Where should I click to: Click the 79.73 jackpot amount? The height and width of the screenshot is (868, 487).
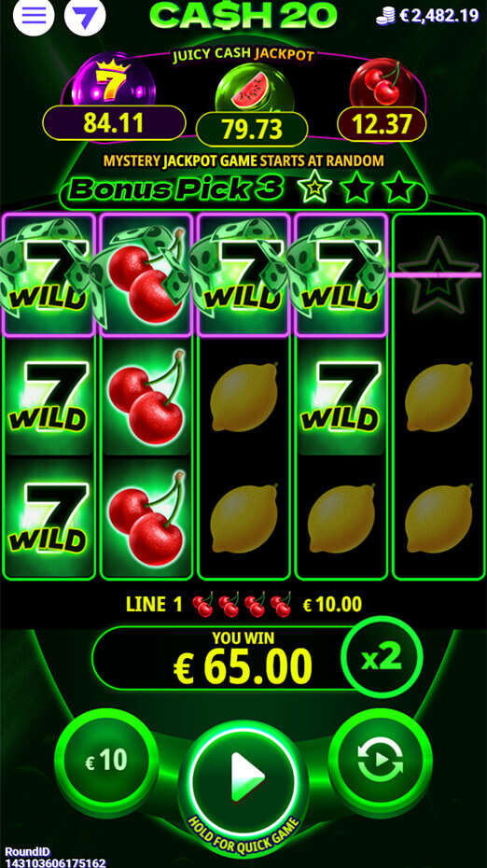coord(252,129)
